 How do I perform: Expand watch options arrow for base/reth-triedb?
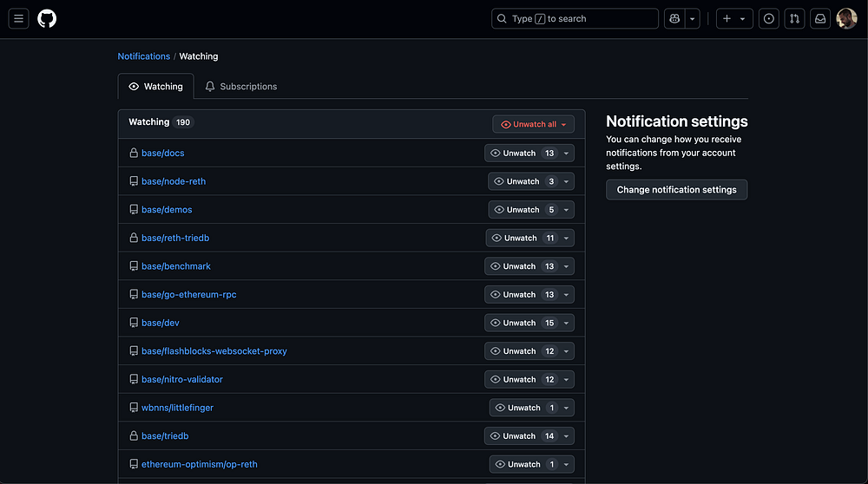[566, 238]
